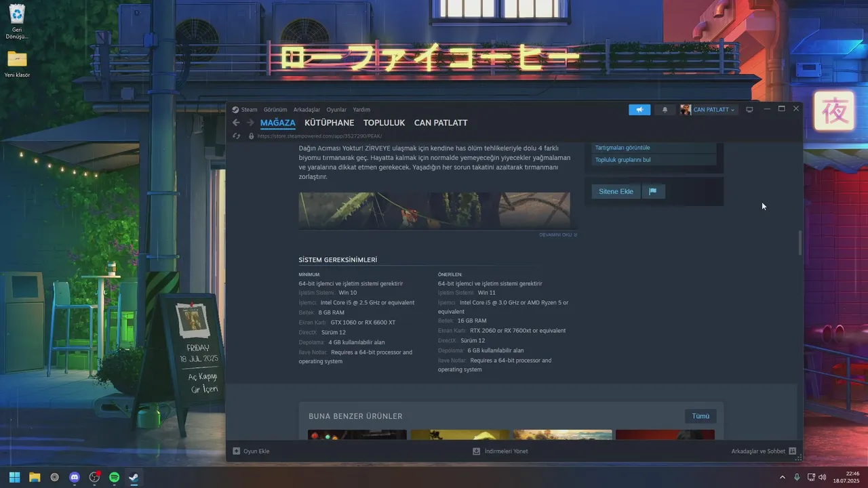Screen dimensions: 868x488
Task: Open Steam announcements megaphone button
Action: pos(639,110)
